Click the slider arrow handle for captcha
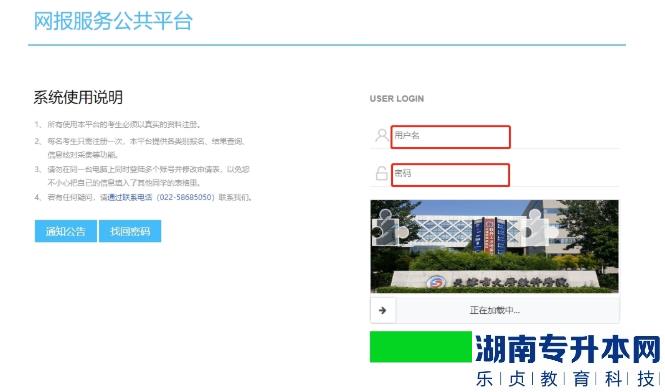665x392 pixels. pos(383,310)
